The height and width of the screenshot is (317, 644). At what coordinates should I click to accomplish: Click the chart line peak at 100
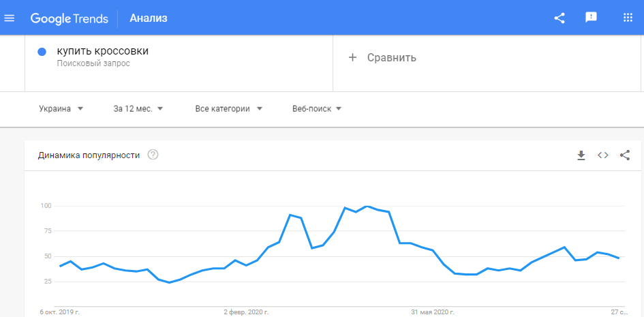pos(367,206)
